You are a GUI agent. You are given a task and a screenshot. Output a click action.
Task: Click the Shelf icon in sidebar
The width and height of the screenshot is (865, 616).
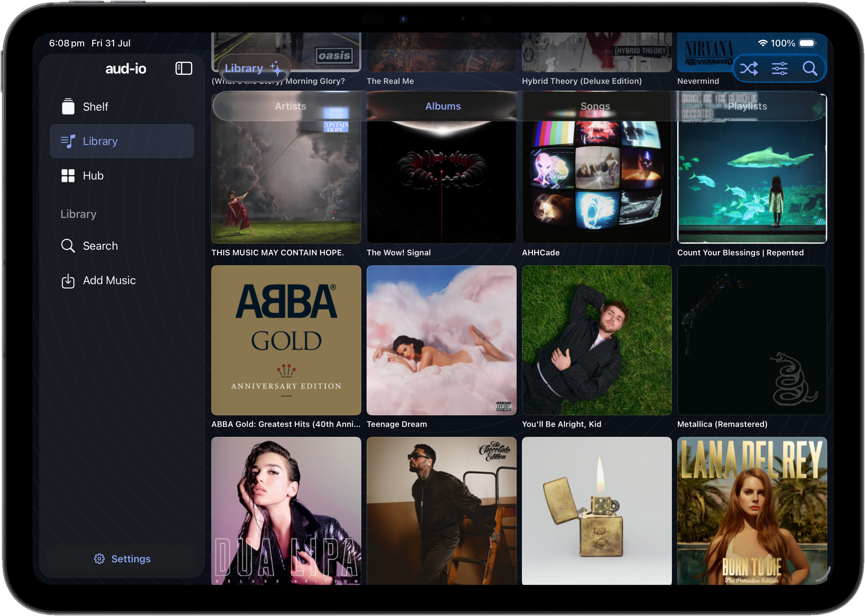[68, 106]
